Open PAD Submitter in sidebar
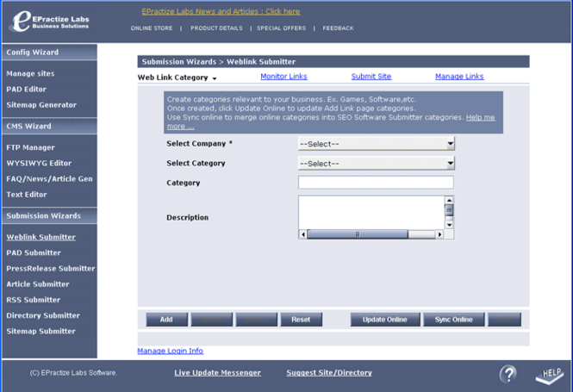This screenshot has width=573, height=392. [34, 252]
